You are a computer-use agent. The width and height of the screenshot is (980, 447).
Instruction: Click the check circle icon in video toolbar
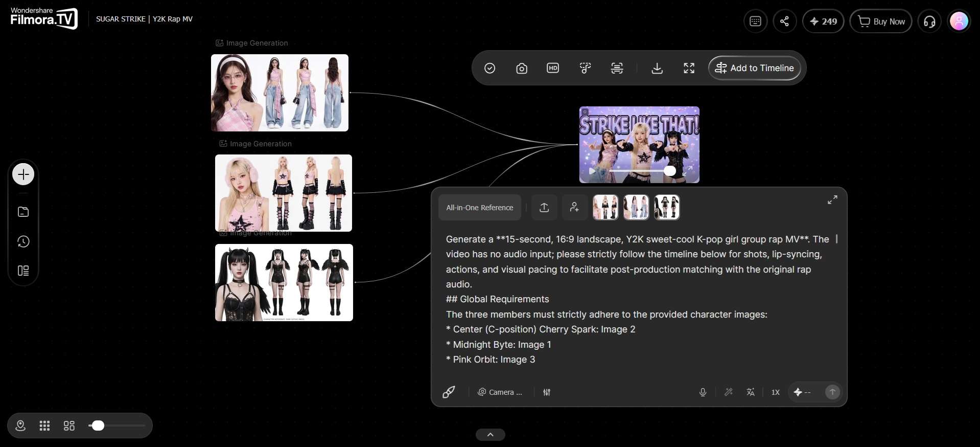(x=489, y=68)
